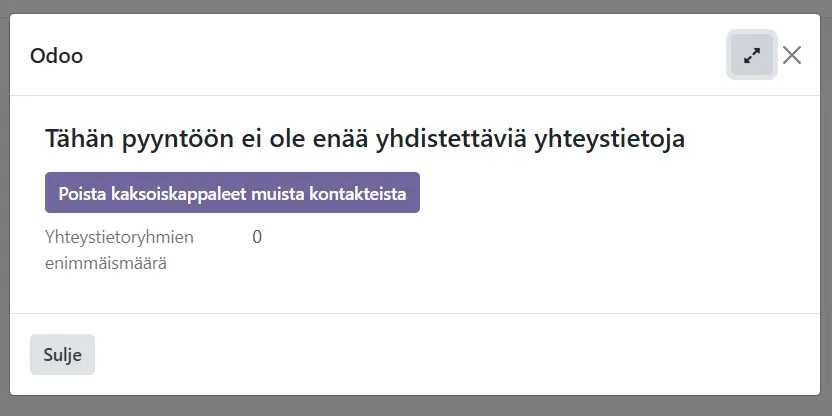The height and width of the screenshot is (416, 832).
Task: Expand the Odoo dialog to full screen
Action: 752,56
